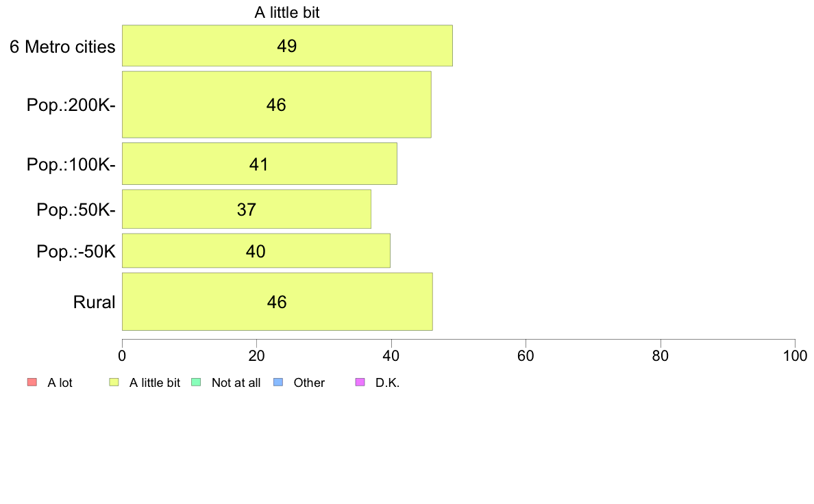Click the '6 Metro cities' axis label

click(62, 47)
